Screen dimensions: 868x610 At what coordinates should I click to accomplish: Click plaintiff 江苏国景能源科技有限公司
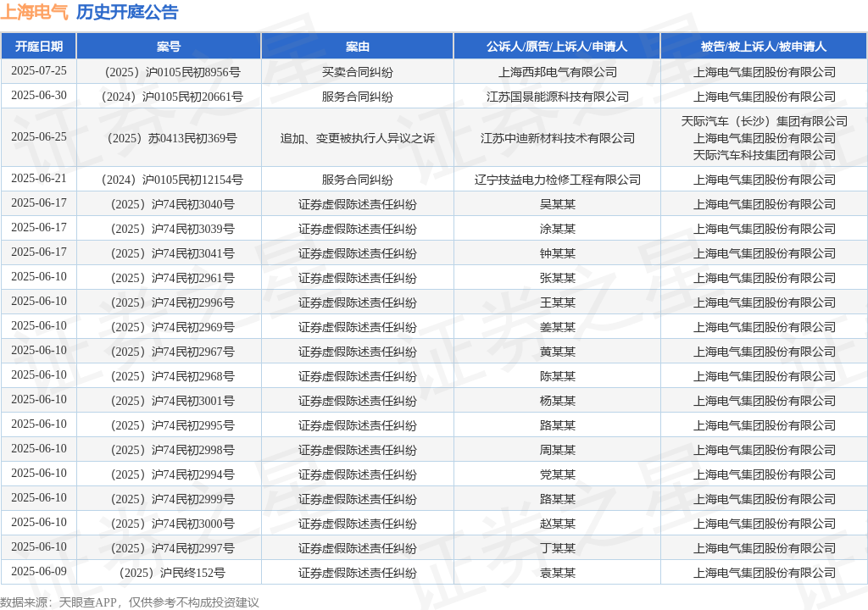tap(558, 97)
